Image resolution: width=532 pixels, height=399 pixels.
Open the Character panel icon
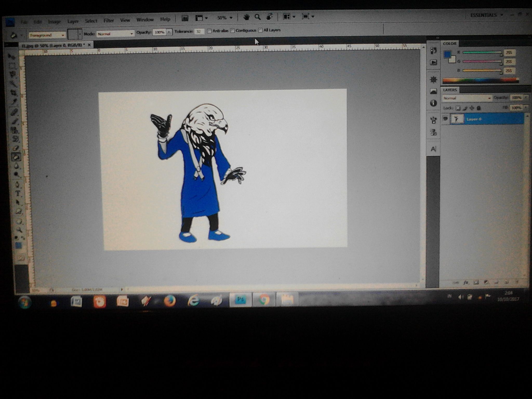433,149
